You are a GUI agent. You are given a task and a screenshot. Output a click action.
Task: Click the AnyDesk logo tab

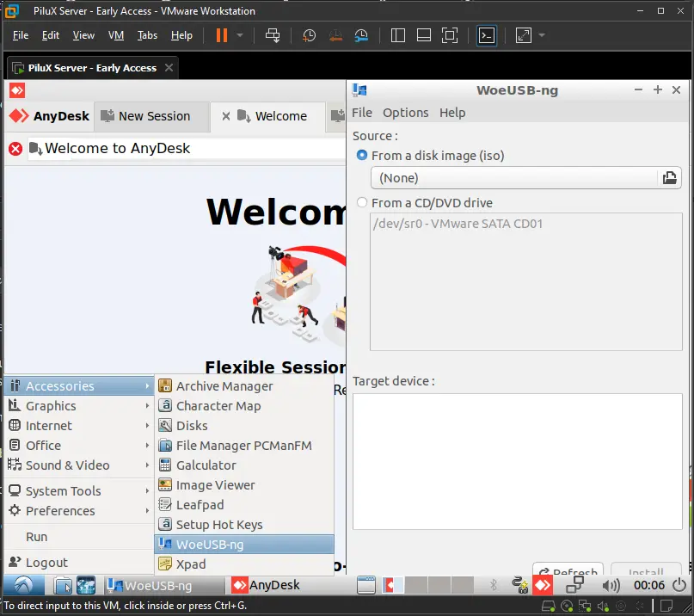pos(49,116)
